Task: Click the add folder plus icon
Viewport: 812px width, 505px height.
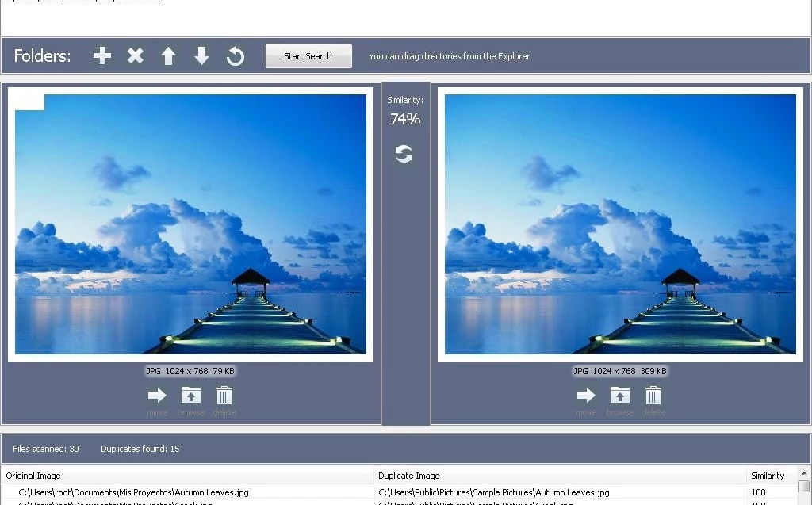Action: point(102,56)
